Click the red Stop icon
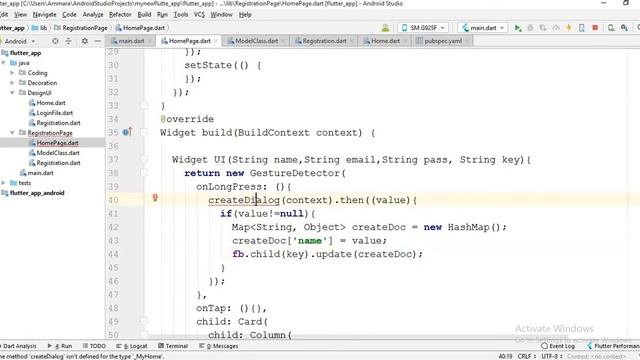Screen dimensions: 640x360 point(595,28)
